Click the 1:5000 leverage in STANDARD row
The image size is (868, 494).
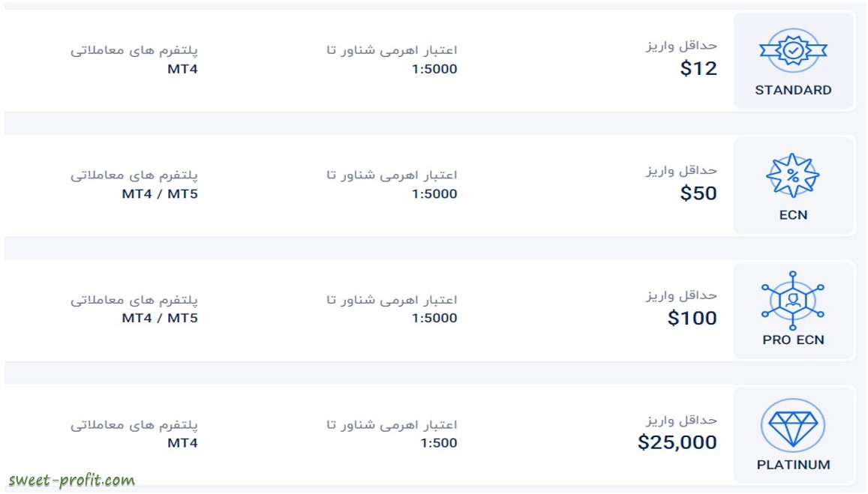tap(434, 69)
